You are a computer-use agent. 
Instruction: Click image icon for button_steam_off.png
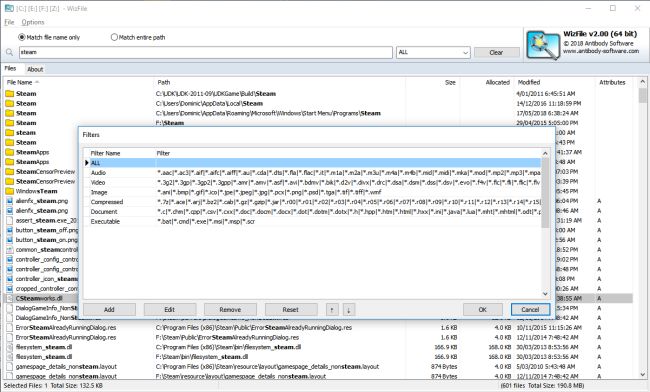pos(10,230)
